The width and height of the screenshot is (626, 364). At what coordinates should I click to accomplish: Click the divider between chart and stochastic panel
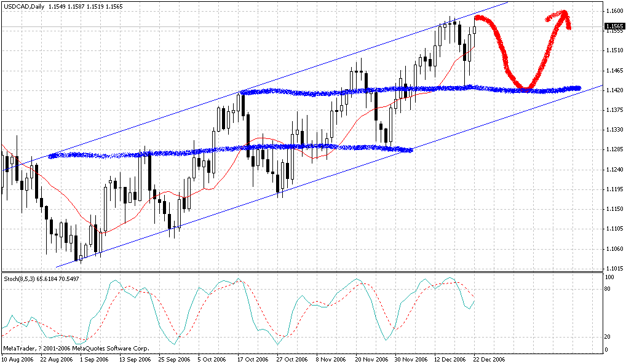(x=307, y=272)
